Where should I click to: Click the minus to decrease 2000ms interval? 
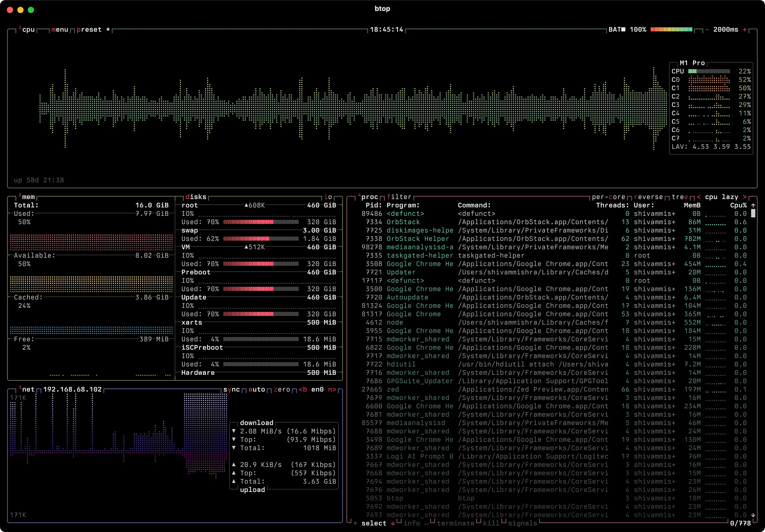tap(707, 30)
